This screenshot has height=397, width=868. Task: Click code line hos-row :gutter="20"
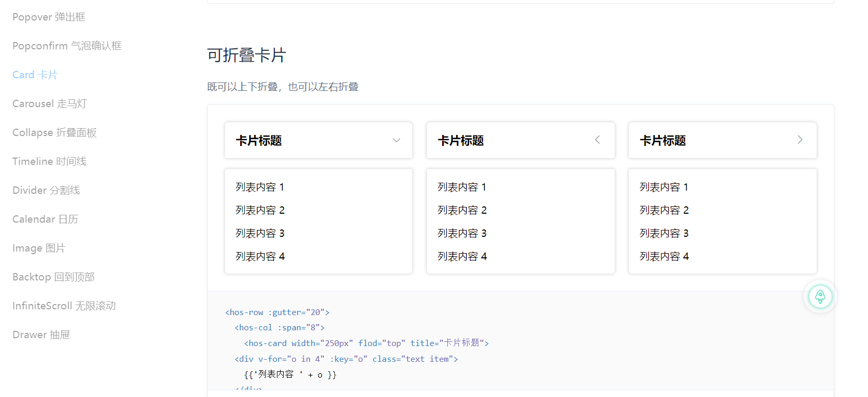(277, 312)
